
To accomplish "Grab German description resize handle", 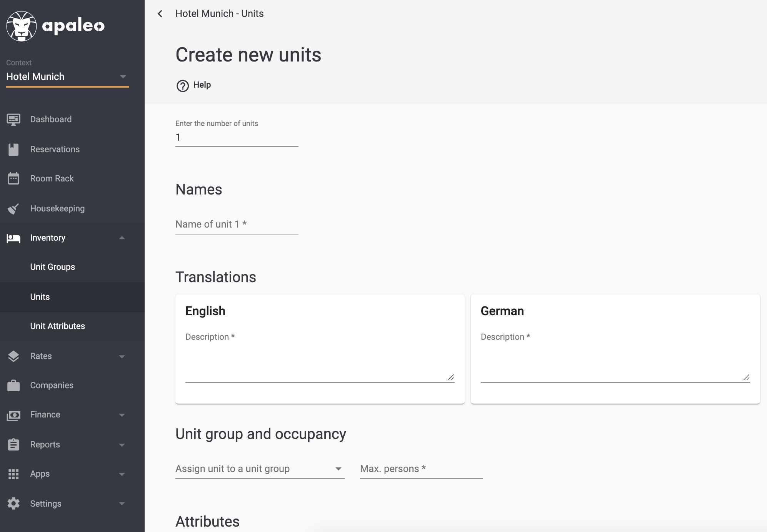I will click(x=747, y=377).
